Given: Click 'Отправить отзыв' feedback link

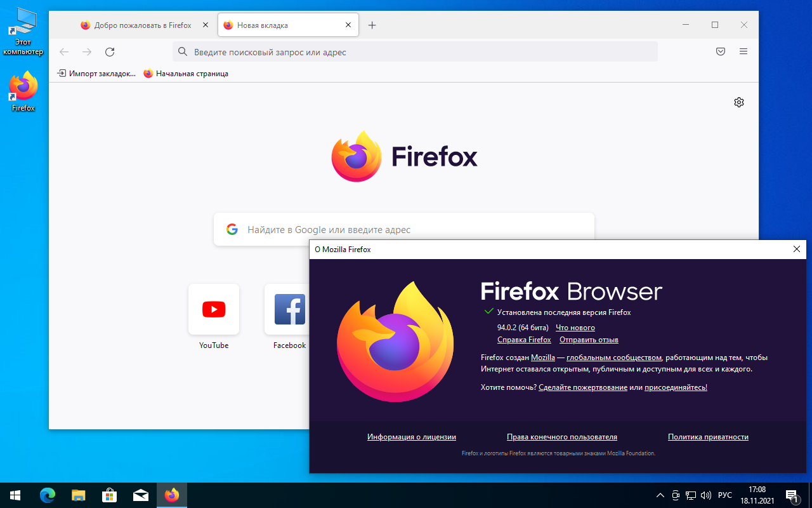Looking at the screenshot, I should click(589, 340).
